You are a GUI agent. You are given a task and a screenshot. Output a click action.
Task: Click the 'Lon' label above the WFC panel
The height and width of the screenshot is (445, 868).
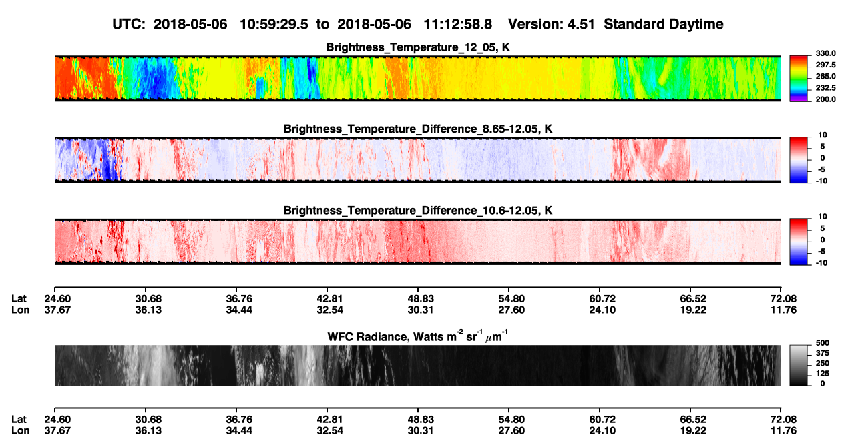tap(19, 310)
